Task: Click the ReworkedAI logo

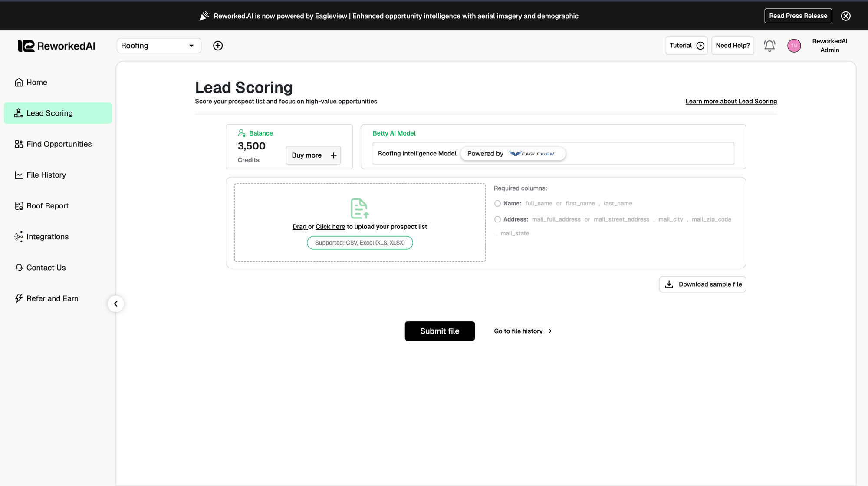Action: [x=56, y=46]
